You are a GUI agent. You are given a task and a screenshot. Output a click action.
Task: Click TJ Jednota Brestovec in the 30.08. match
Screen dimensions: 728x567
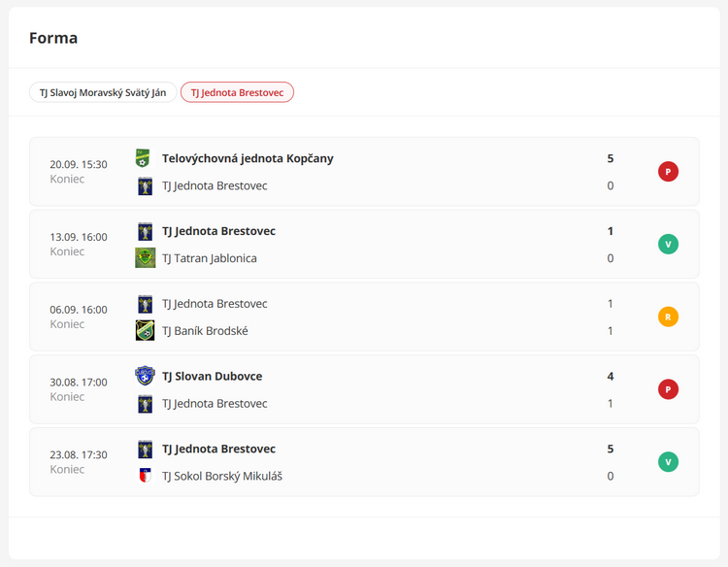tap(215, 404)
